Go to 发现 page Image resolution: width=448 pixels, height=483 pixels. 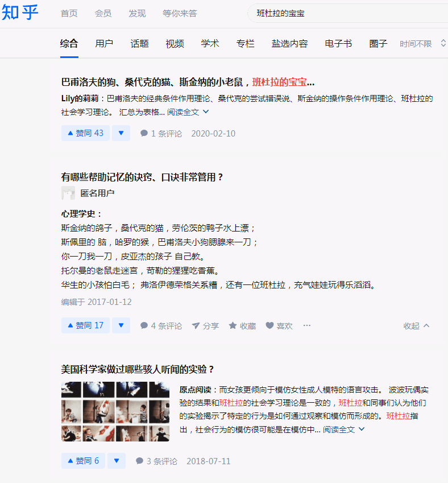[137, 13]
